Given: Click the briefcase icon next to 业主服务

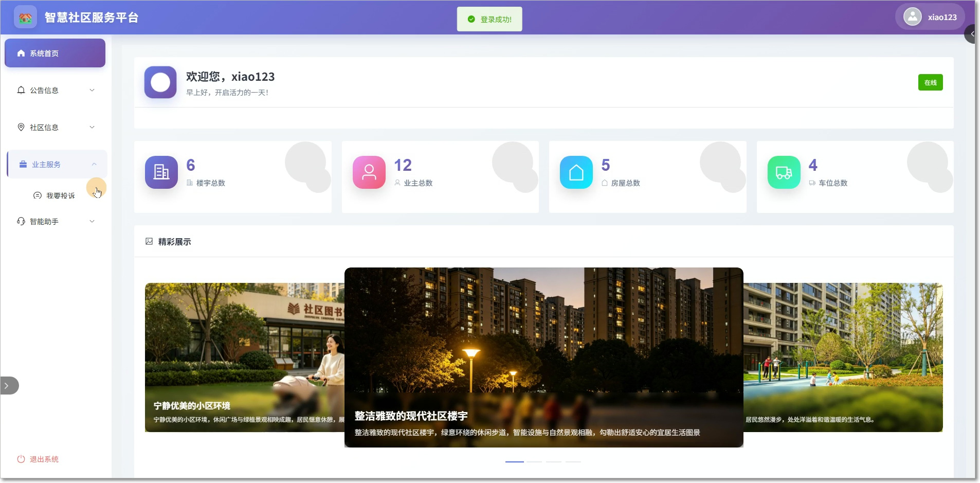Looking at the screenshot, I should pos(23,164).
